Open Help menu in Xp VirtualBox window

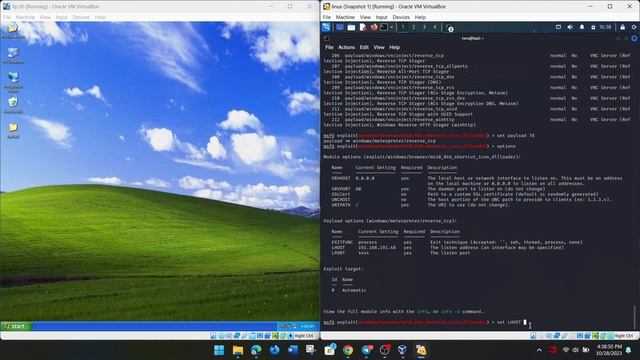pyautogui.click(x=100, y=17)
